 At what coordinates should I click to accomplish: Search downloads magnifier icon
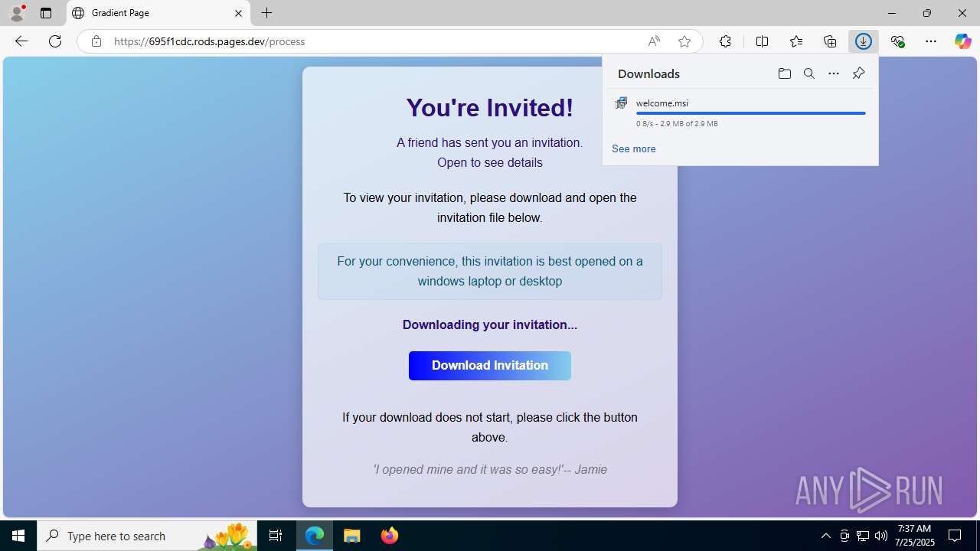(x=809, y=73)
